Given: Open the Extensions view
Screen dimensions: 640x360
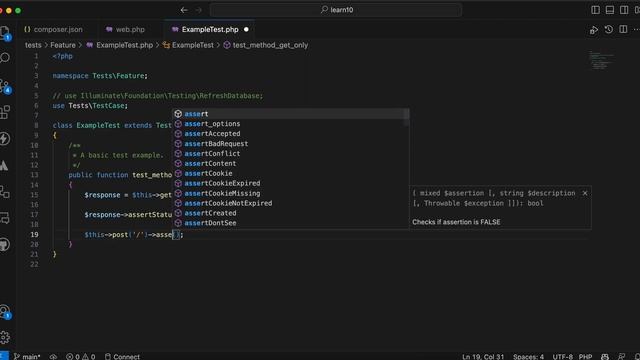Looking at the screenshot, I should (x=5, y=112).
